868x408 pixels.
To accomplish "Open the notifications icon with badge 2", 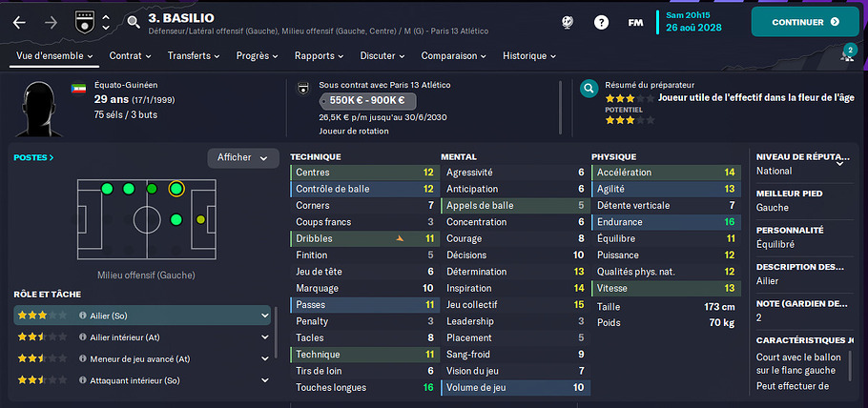I will pyautogui.click(x=847, y=55).
